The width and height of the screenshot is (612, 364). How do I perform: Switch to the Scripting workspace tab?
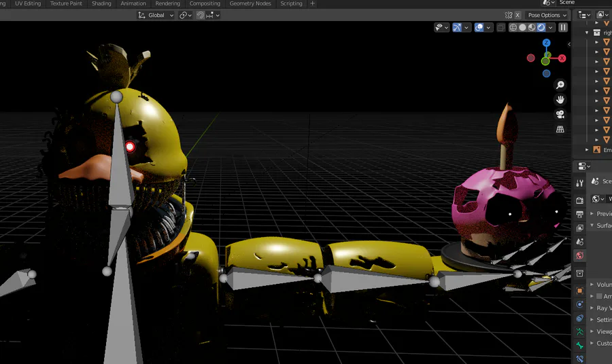291,3
